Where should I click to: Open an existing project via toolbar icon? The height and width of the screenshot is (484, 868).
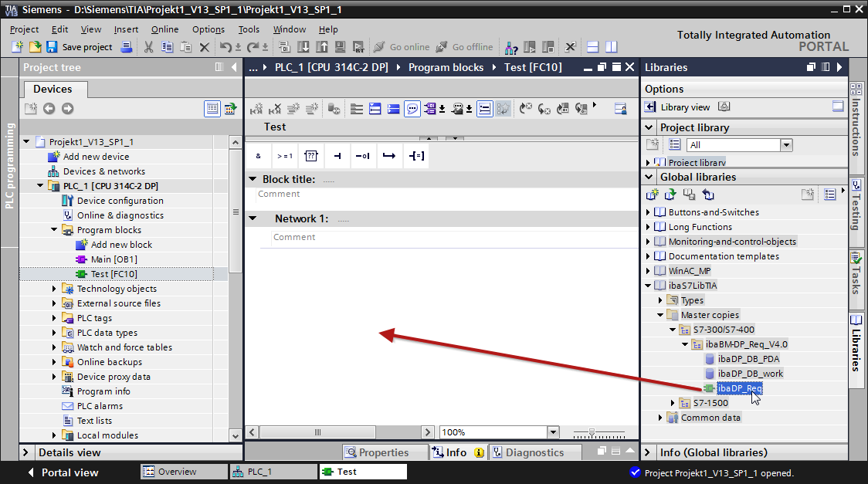click(x=35, y=47)
